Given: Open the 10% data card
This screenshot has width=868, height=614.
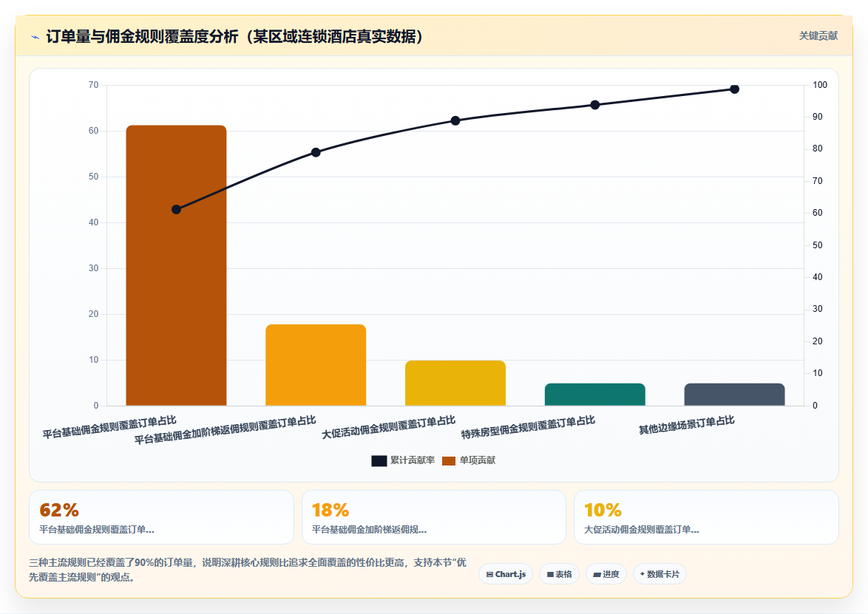Looking at the screenshot, I should 706,517.
